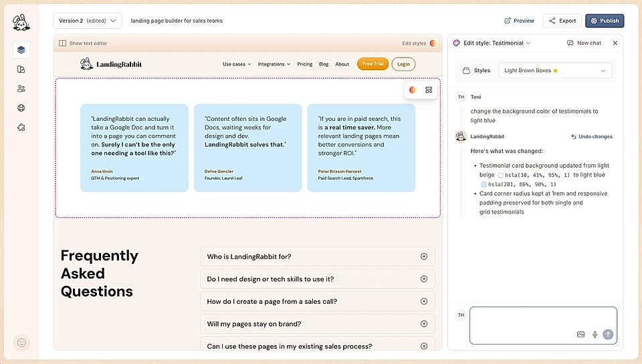This screenshot has width=642, height=364.
Task: Click the Export button
Action: [x=562, y=21]
